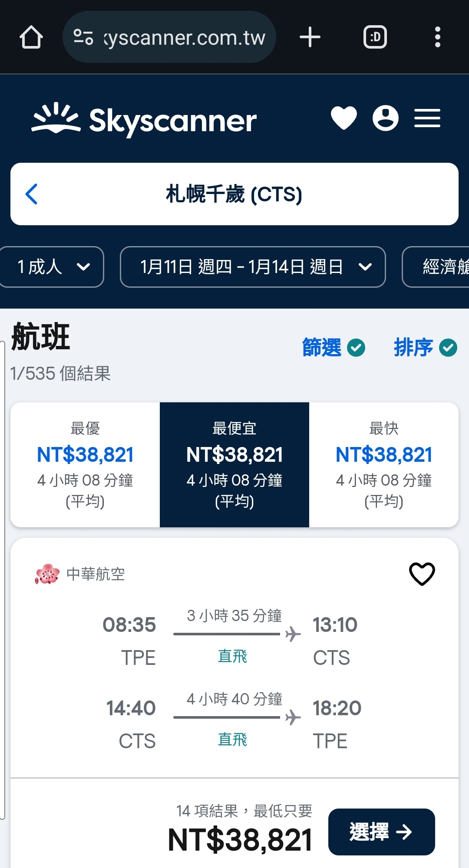
Task: Click the 選擇 button
Action: 381,832
